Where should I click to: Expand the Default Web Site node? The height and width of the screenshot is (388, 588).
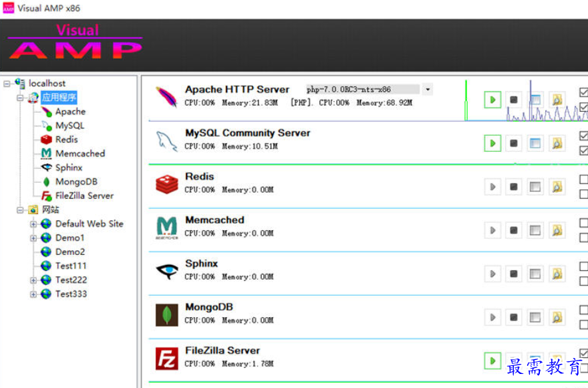pyautogui.click(x=33, y=224)
